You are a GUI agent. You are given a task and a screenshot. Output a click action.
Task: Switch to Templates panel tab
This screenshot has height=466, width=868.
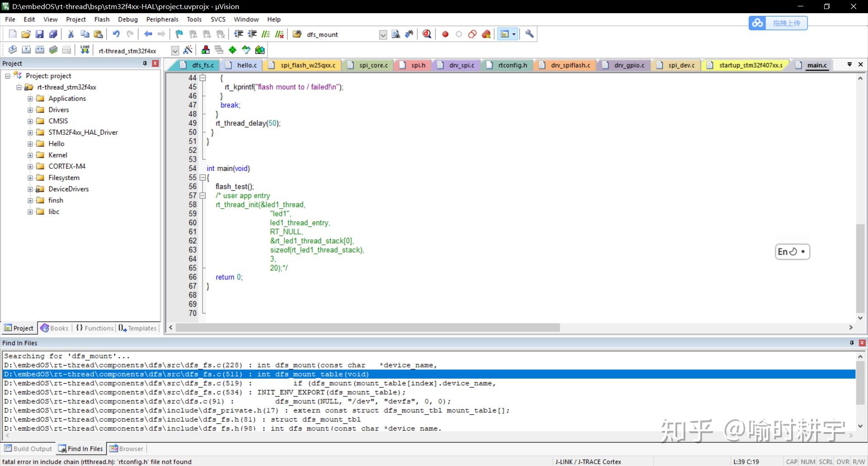coord(137,328)
